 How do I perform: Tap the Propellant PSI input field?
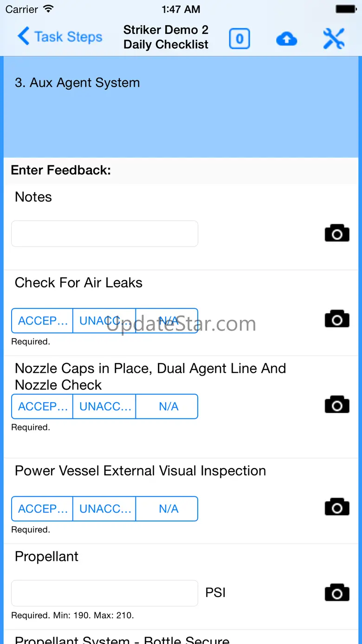[104, 593]
